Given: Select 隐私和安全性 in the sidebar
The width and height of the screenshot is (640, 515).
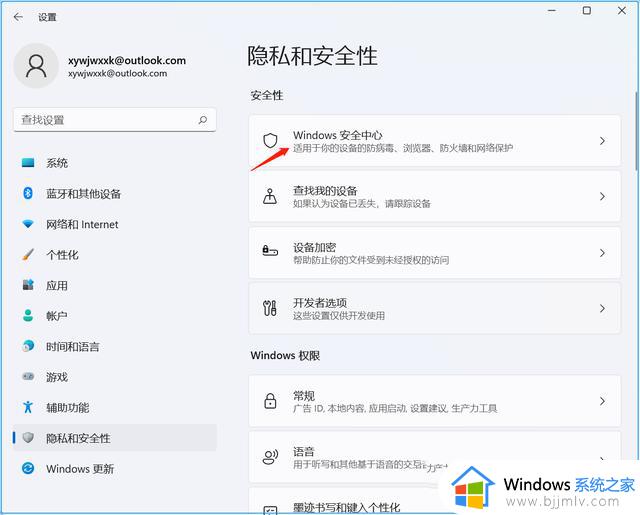Looking at the screenshot, I should [x=115, y=438].
